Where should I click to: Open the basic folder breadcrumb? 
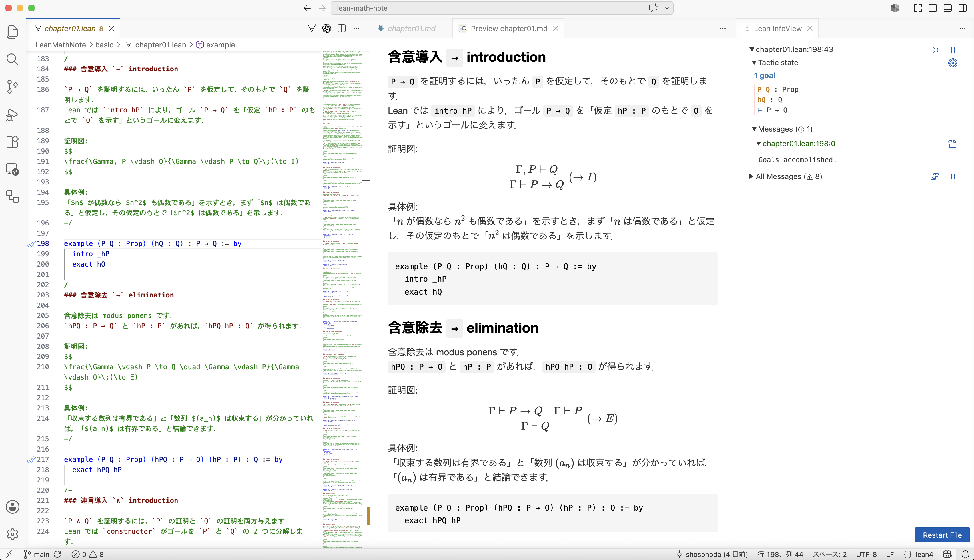click(104, 45)
